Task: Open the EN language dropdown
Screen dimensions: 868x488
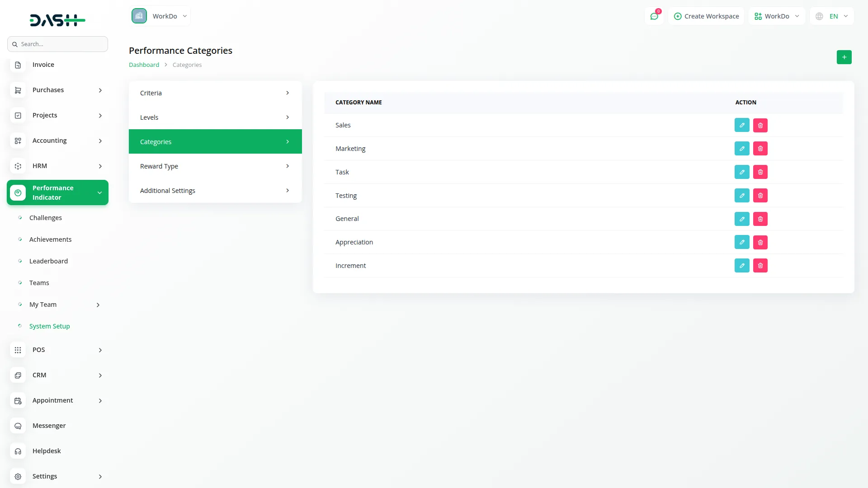Action: [x=832, y=16]
